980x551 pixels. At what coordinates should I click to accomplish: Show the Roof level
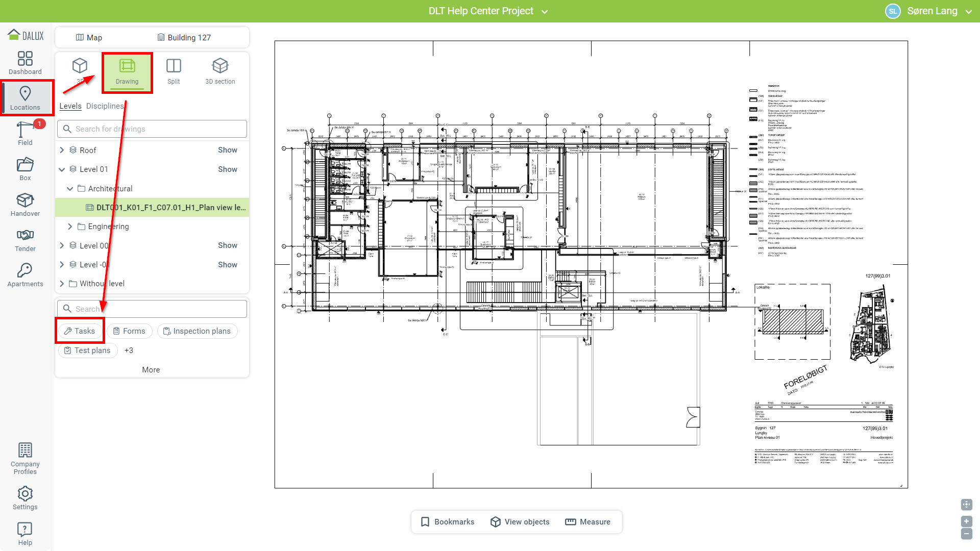click(x=227, y=150)
